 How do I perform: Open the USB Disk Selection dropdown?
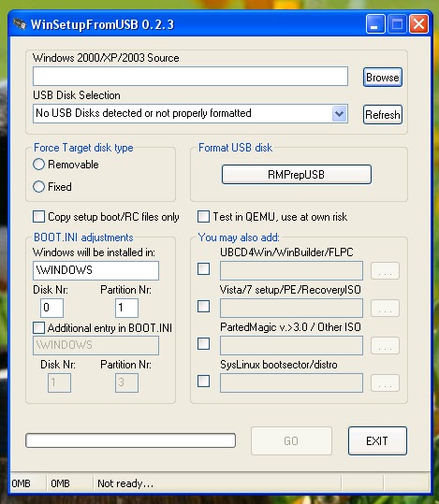pyautogui.click(x=339, y=113)
